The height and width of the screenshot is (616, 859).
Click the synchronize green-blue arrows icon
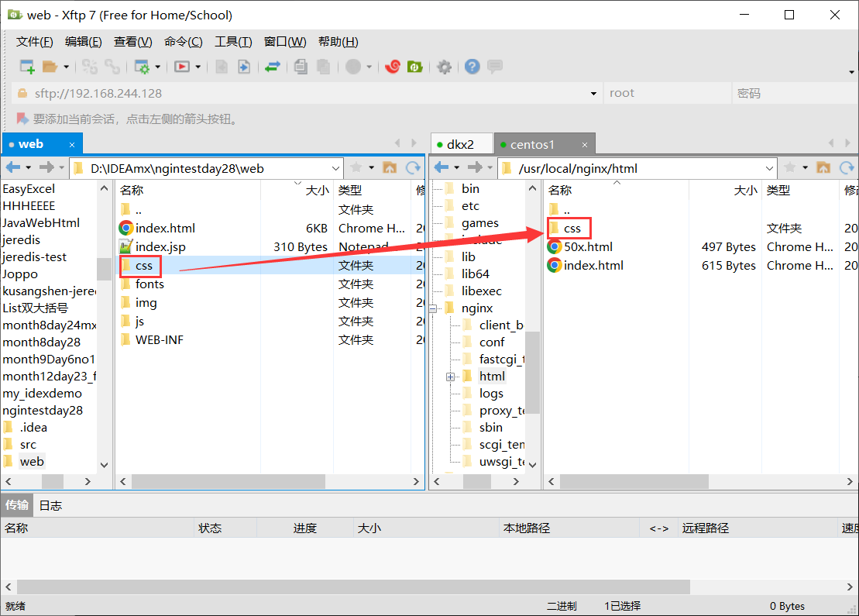273,67
